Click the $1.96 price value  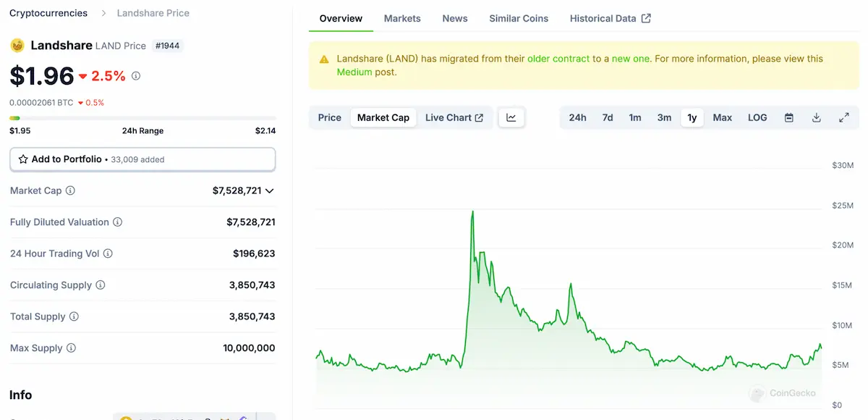42,75
